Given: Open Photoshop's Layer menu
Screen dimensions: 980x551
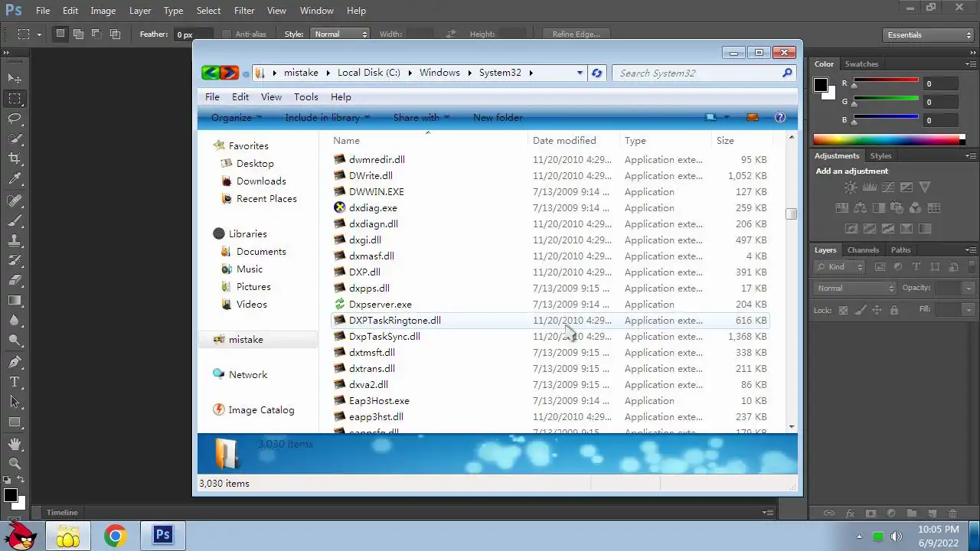Looking at the screenshot, I should [140, 11].
